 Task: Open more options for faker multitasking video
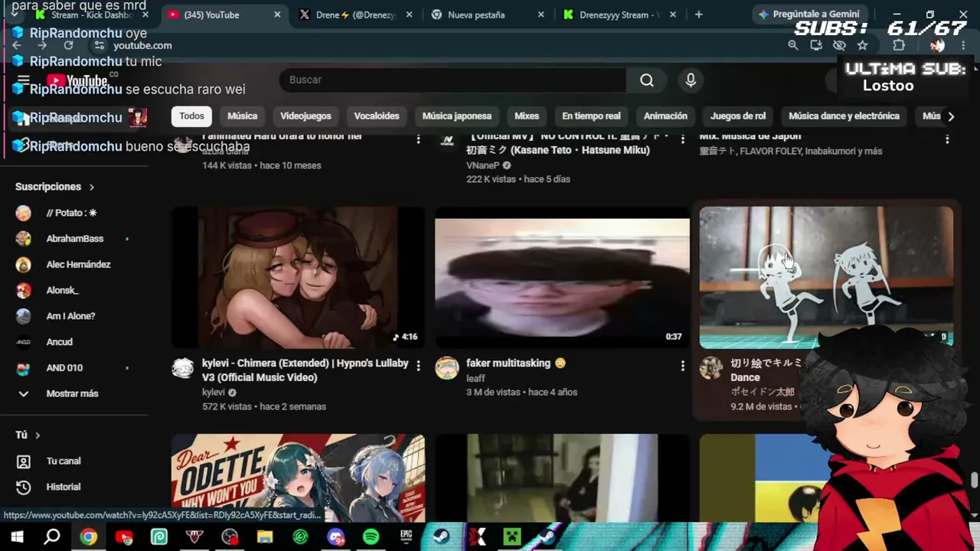tap(682, 367)
